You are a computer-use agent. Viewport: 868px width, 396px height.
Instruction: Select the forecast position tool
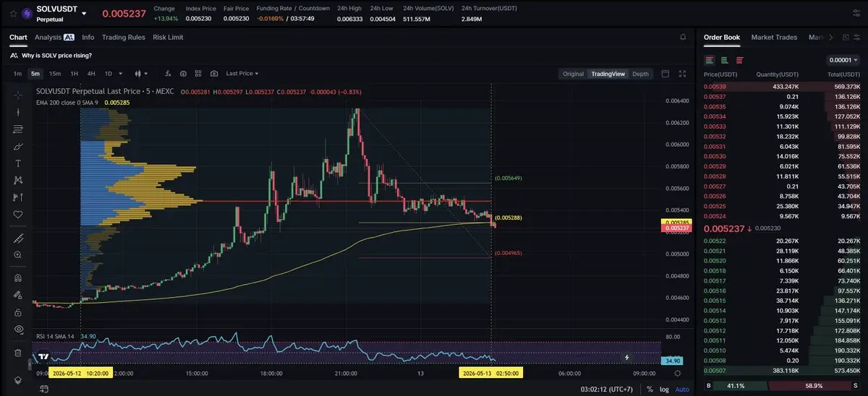pyautogui.click(x=18, y=197)
